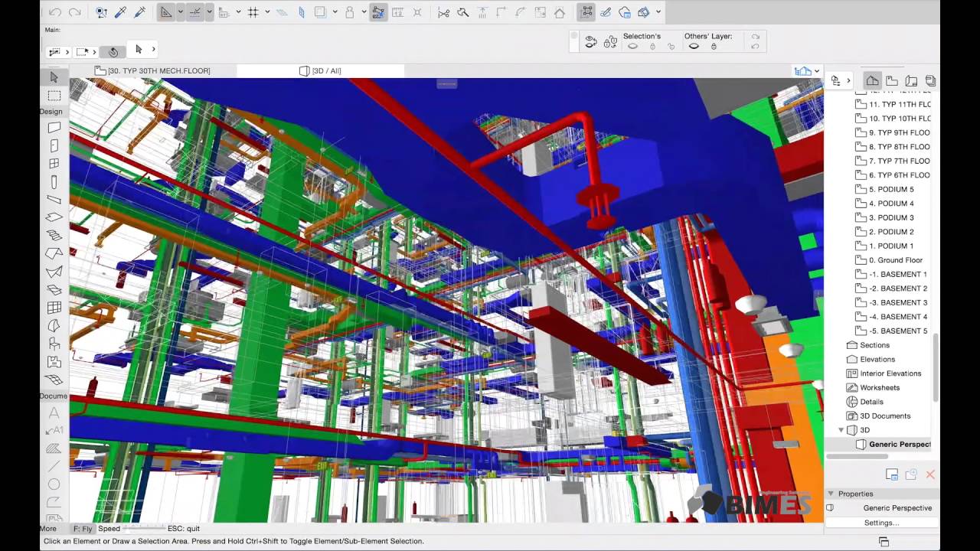Select the Slab tool
The image size is (980, 551).
click(x=54, y=217)
